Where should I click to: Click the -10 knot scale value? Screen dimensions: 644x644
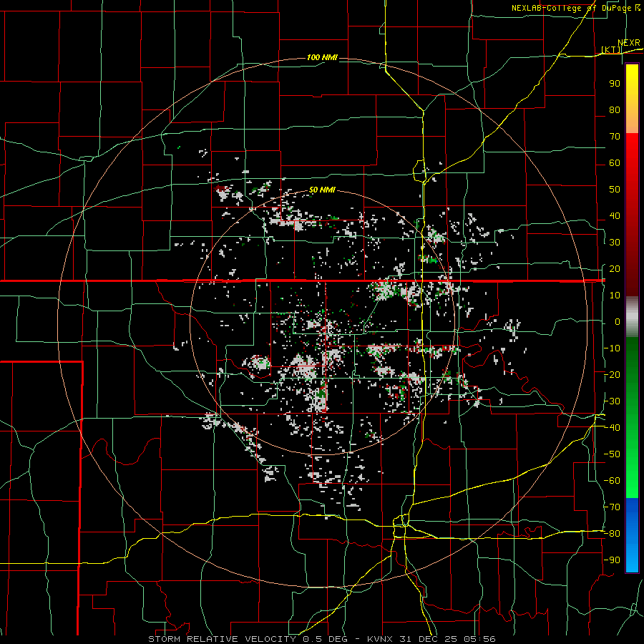(x=612, y=348)
